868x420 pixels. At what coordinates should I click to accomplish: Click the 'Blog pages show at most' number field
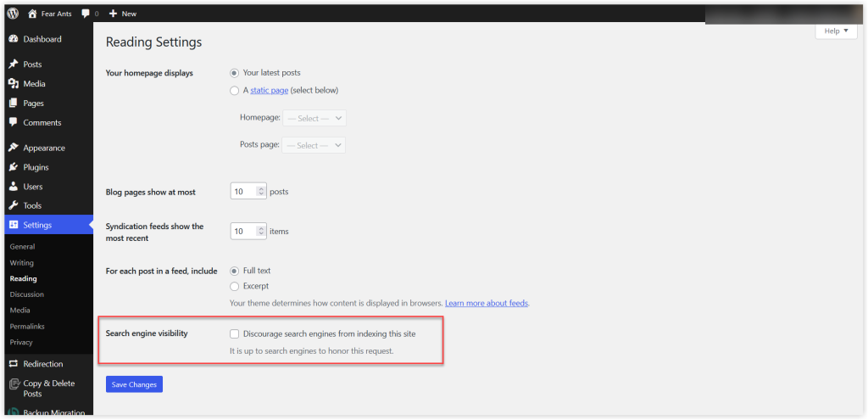pos(248,192)
